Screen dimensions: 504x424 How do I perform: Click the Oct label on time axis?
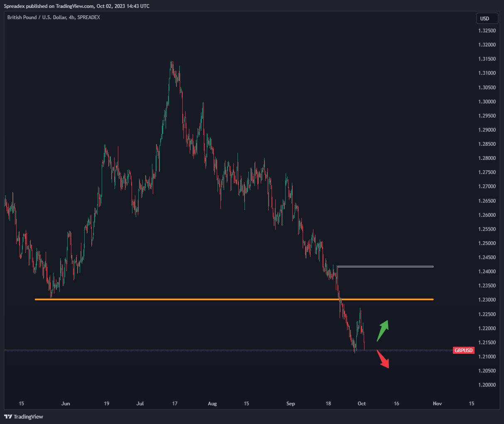click(x=362, y=404)
